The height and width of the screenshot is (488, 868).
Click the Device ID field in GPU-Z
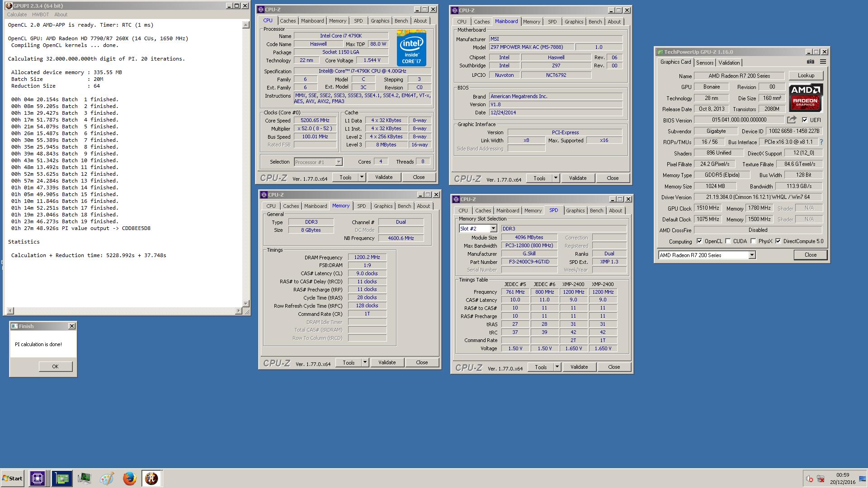(x=794, y=131)
